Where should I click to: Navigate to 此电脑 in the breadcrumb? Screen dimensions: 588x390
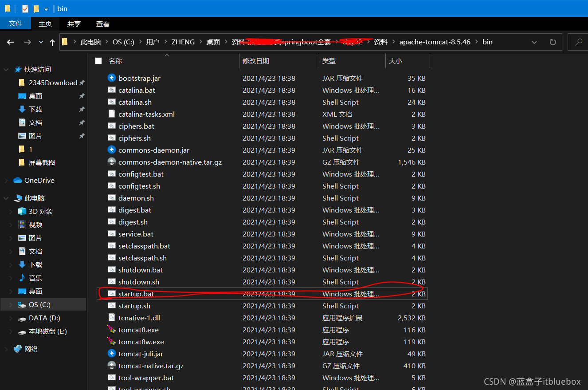[x=90, y=42]
